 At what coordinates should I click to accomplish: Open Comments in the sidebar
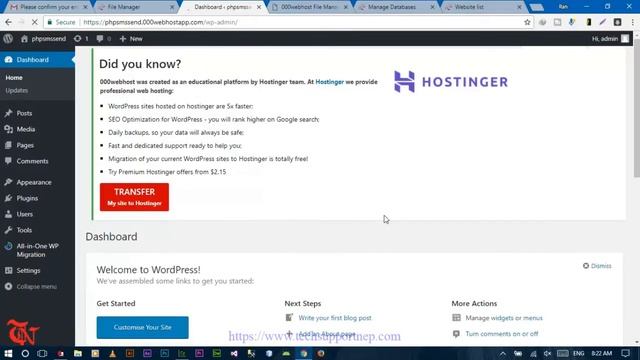click(x=32, y=161)
